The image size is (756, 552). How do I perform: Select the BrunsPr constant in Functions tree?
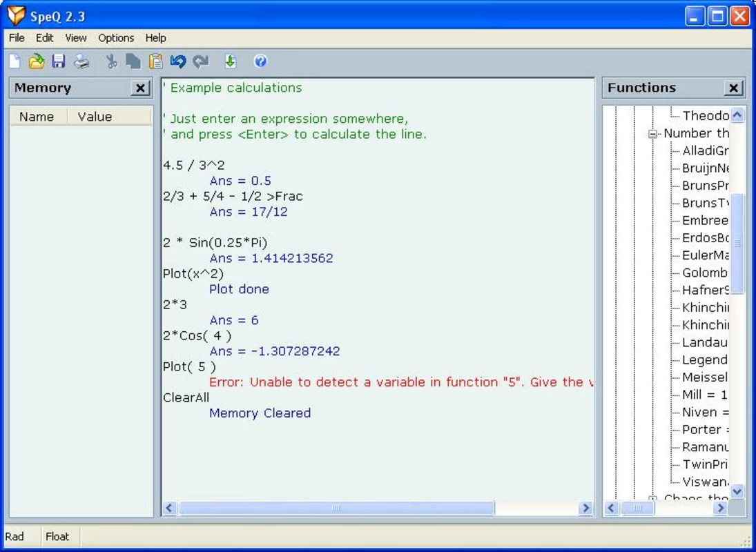(706, 186)
